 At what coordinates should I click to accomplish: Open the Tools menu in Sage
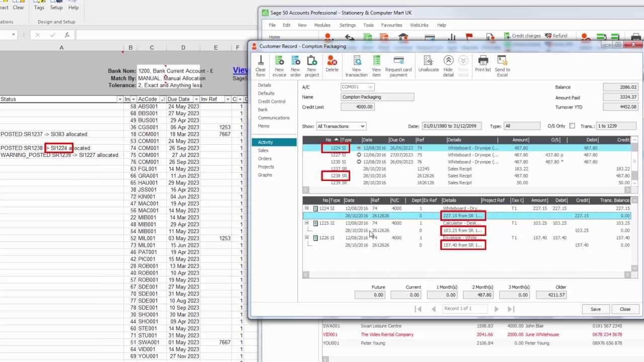[x=368, y=25]
